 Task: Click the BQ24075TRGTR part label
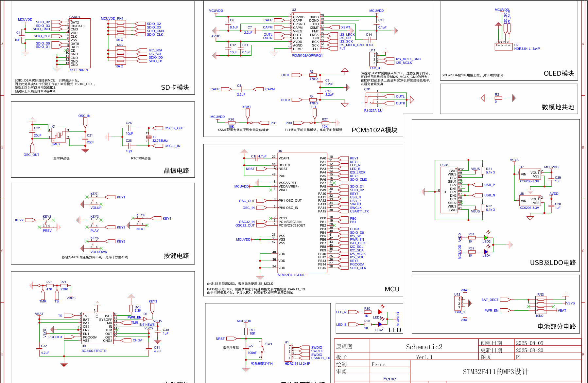(94, 351)
